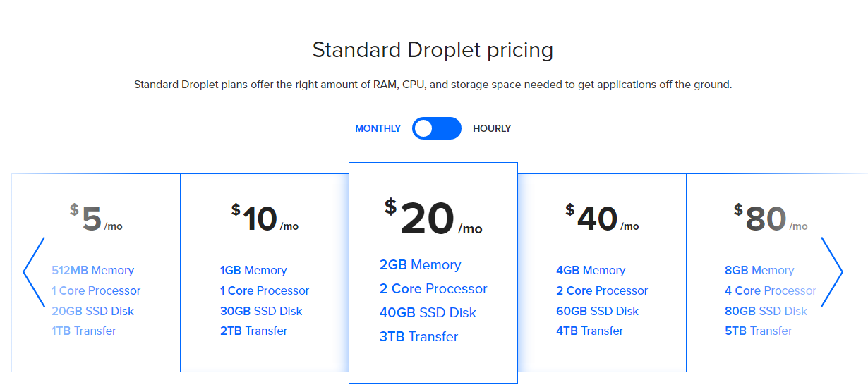This screenshot has height=392, width=868.
Task: Select the MONTHLY billing label
Action: coord(378,128)
